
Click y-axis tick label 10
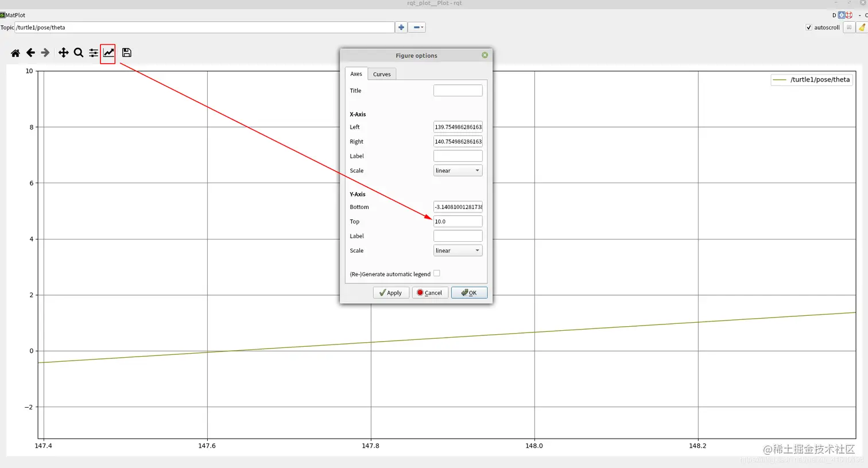[29, 71]
